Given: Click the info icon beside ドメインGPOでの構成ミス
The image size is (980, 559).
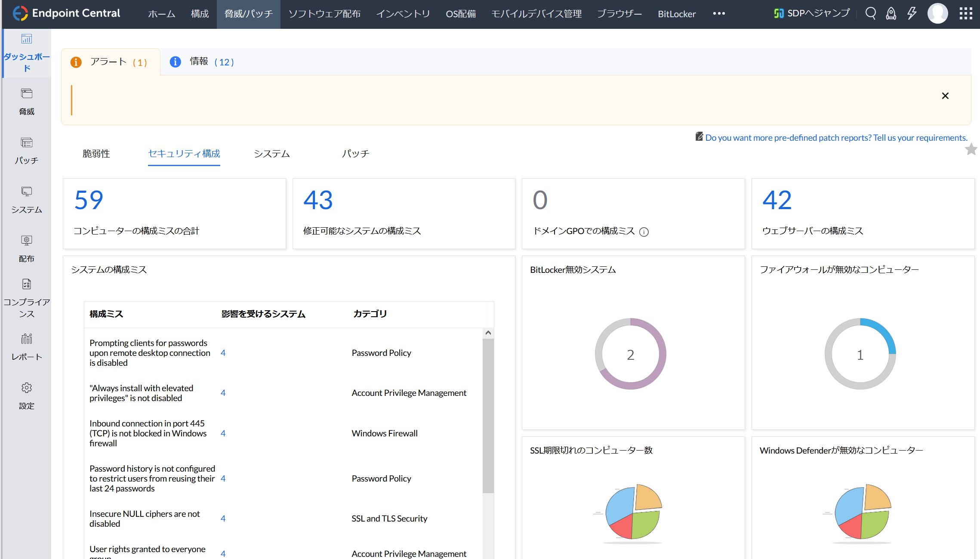Looking at the screenshot, I should pyautogui.click(x=644, y=232).
